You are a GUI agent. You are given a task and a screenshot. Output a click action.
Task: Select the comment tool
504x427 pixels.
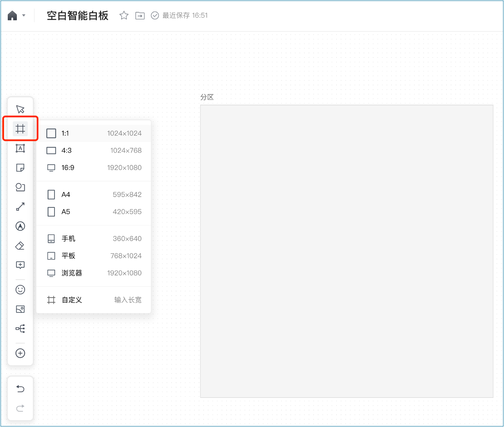(x=20, y=265)
